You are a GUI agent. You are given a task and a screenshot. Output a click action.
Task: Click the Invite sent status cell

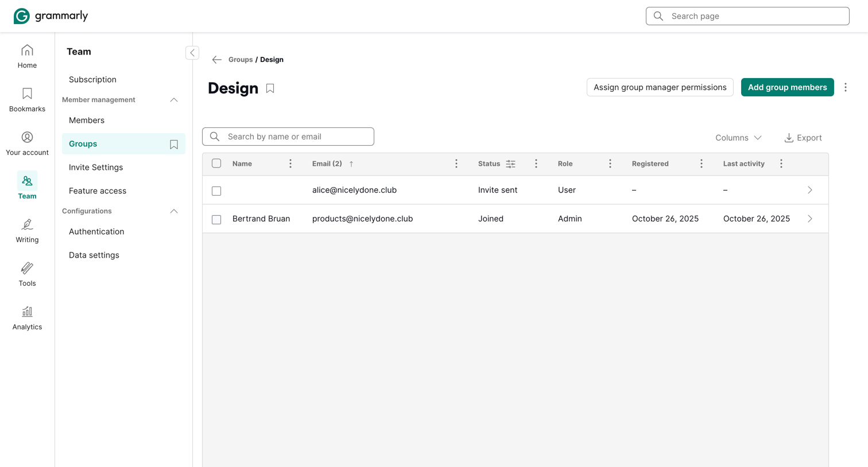pos(498,190)
